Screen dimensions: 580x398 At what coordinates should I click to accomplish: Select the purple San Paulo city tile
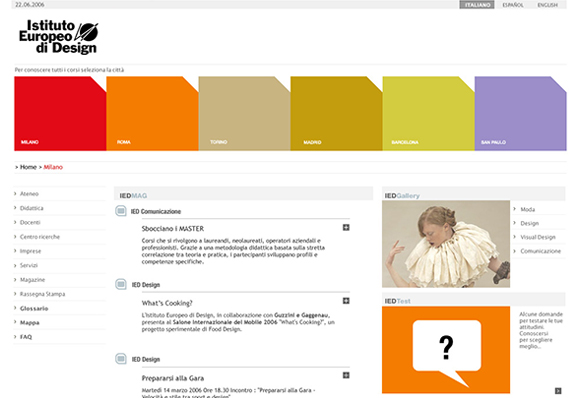click(x=520, y=114)
